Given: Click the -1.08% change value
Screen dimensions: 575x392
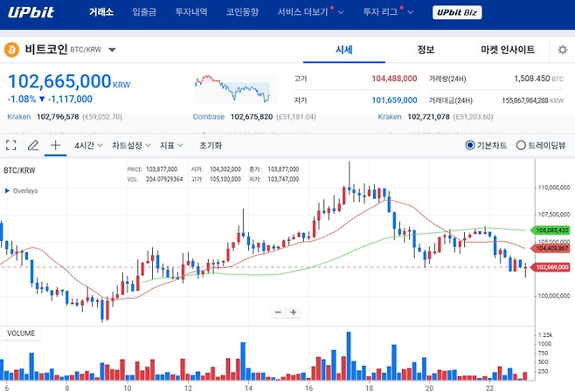Looking at the screenshot, I should coord(22,99).
